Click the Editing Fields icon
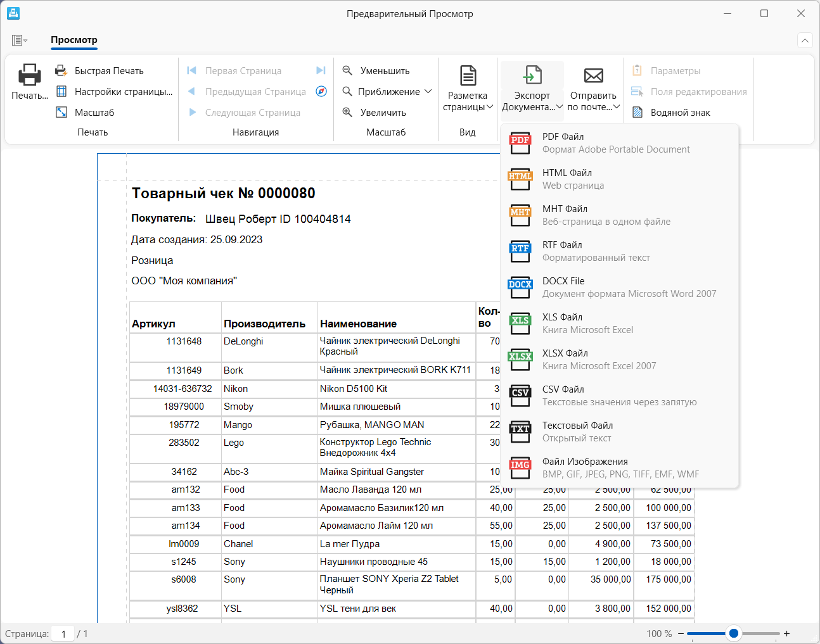The width and height of the screenshot is (820, 644). click(x=637, y=91)
